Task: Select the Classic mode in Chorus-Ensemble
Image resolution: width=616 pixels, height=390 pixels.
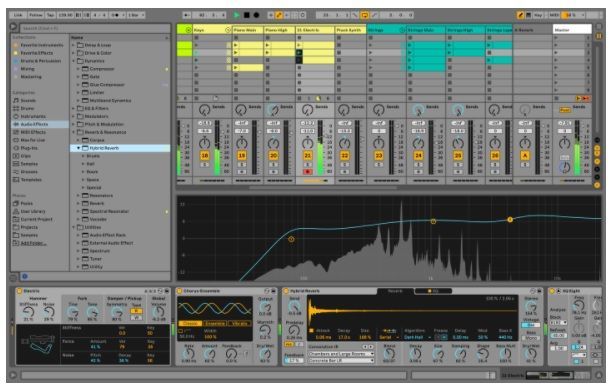Action: click(x=191, y=324)
